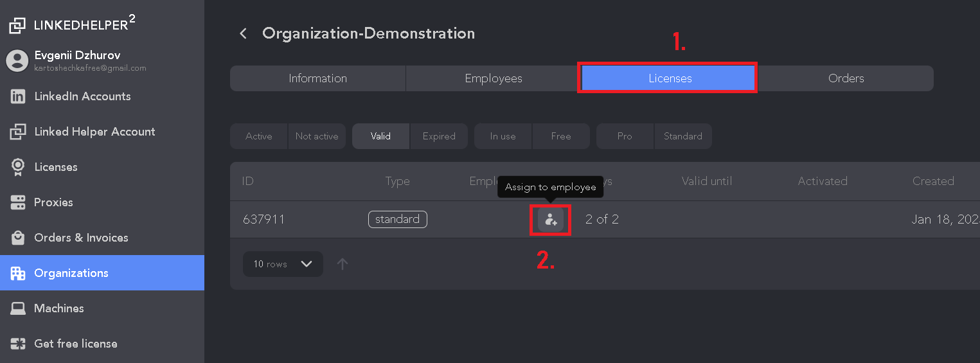
Task: Click the up arrow next to rows selector
Action: tap(343, 264)
